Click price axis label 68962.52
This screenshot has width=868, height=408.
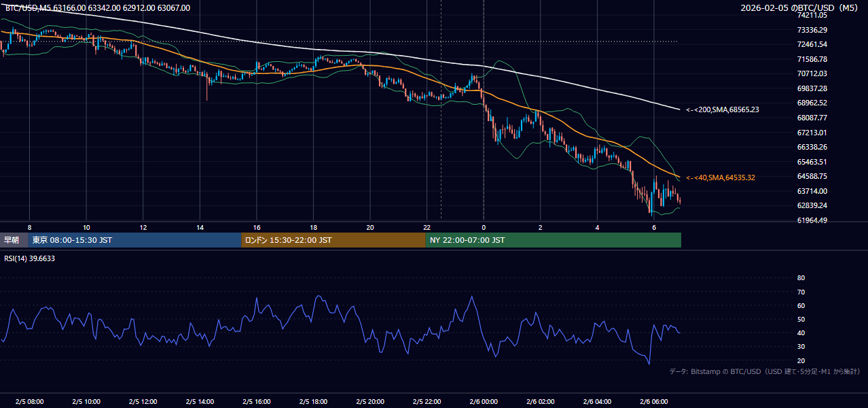(x=812, y=103)
